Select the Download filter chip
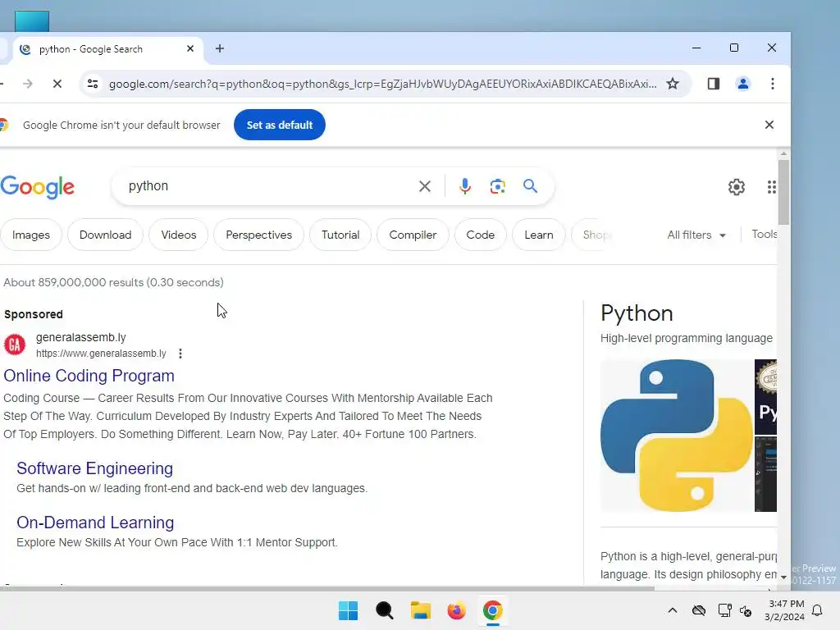 [105, 235]
